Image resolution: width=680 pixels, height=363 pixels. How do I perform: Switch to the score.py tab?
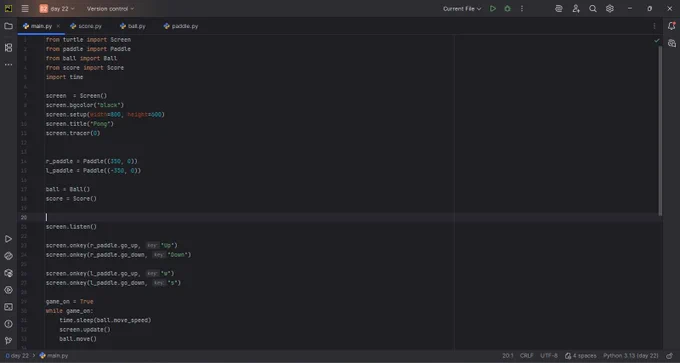click(x=86, y=26)
